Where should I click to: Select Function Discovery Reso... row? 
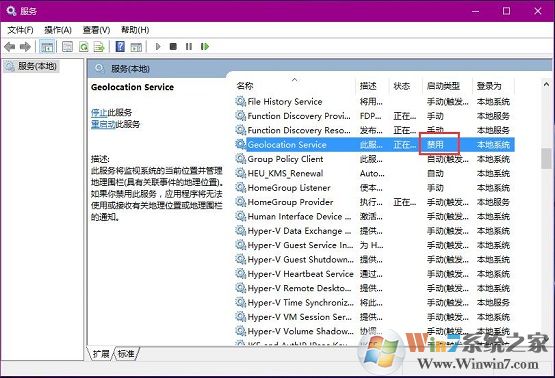374,130
